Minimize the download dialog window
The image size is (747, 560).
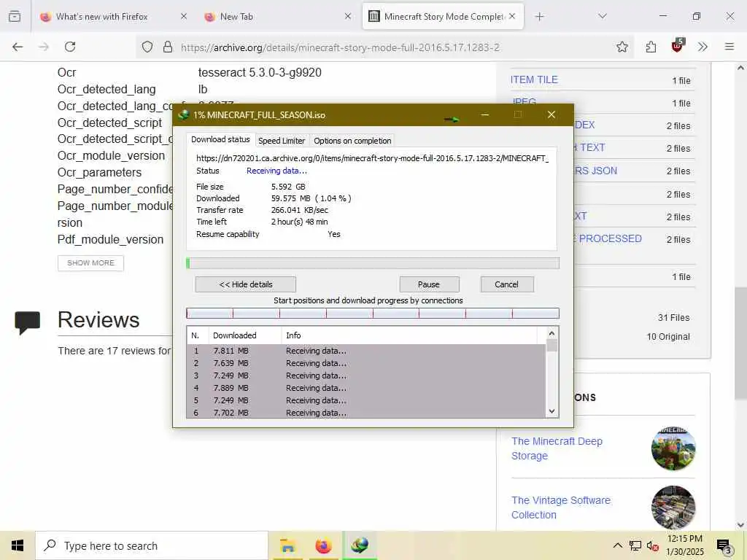tap(485, 114)
